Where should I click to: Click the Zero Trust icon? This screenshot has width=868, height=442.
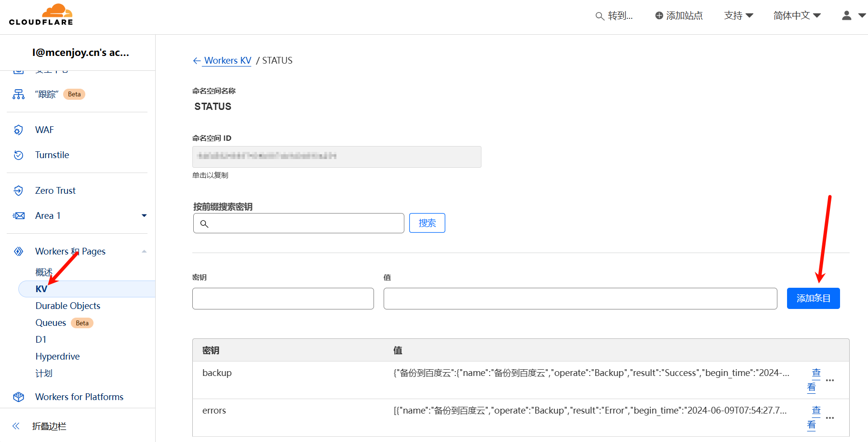click(18, 191)
